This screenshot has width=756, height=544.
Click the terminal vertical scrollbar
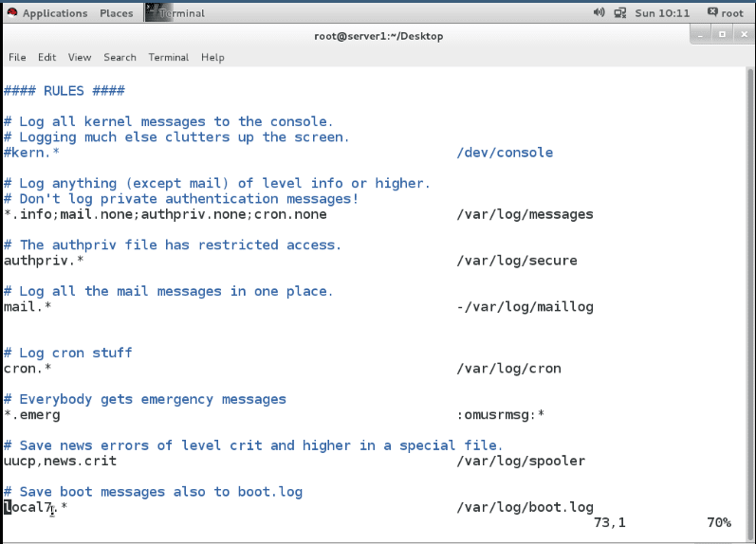click(749, 303)
